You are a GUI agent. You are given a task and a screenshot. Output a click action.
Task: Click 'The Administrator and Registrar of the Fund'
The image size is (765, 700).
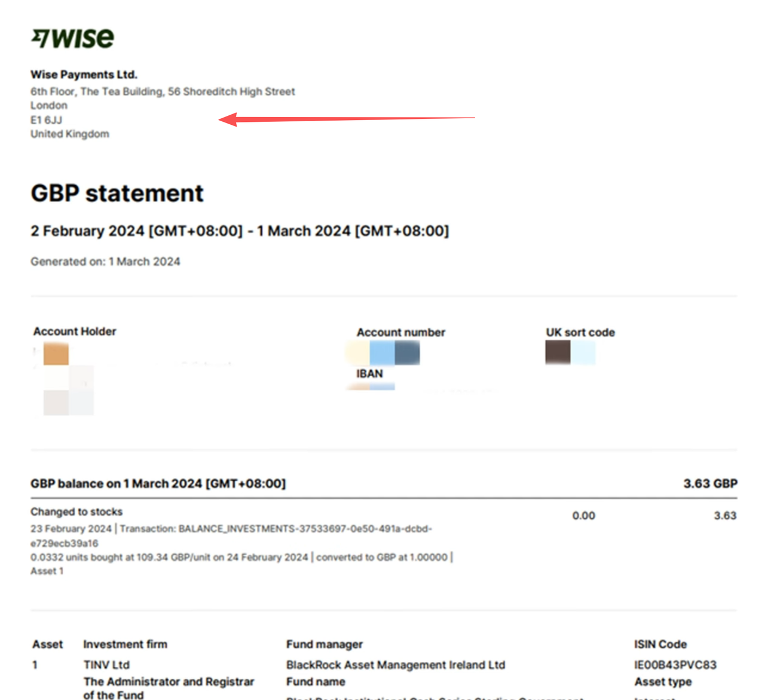tap(169, 688)
